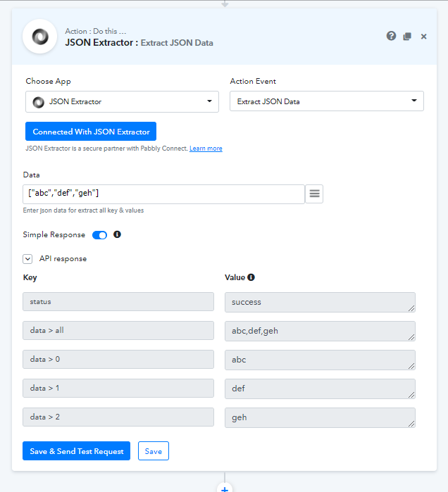This screenshot has height=492, width=448.
Task: Click the 'Simple Response' label
Action: (x=54, y=234)
